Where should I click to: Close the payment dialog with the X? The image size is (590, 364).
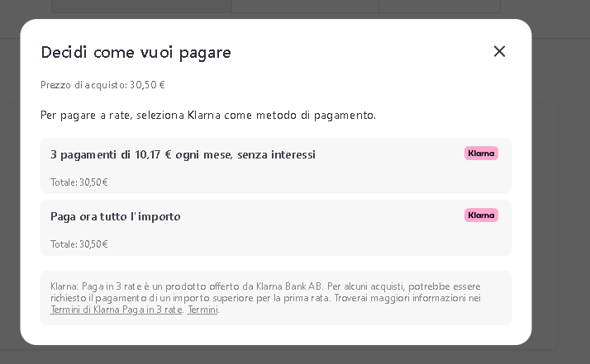(x=499, y=51)
